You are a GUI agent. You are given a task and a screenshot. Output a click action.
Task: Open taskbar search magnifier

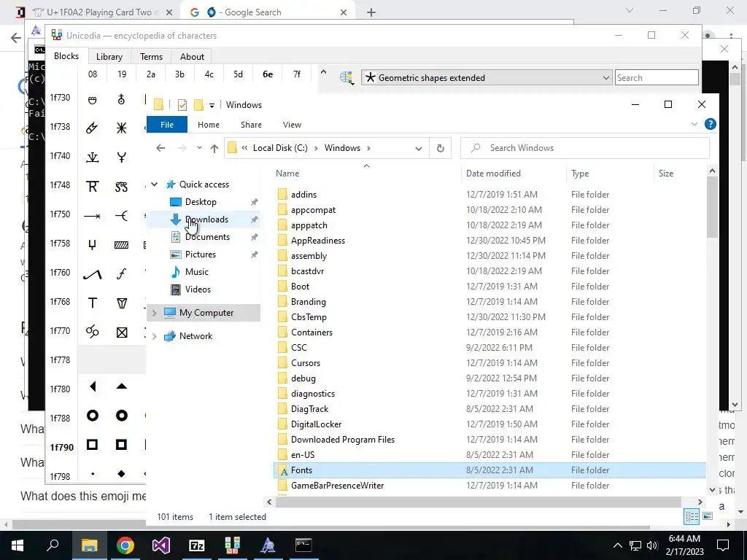pyautogui.click(x=53, y=545)
